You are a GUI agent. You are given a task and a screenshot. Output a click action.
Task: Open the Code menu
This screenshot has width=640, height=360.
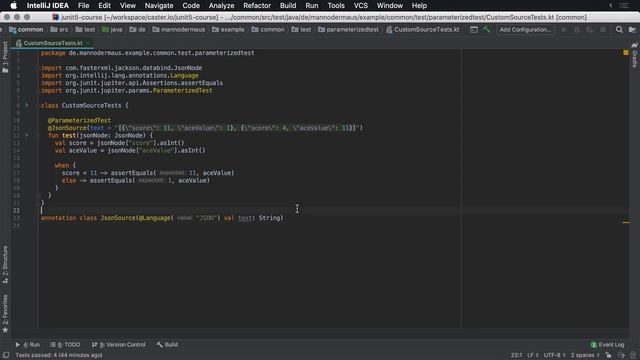coord(191,5)
